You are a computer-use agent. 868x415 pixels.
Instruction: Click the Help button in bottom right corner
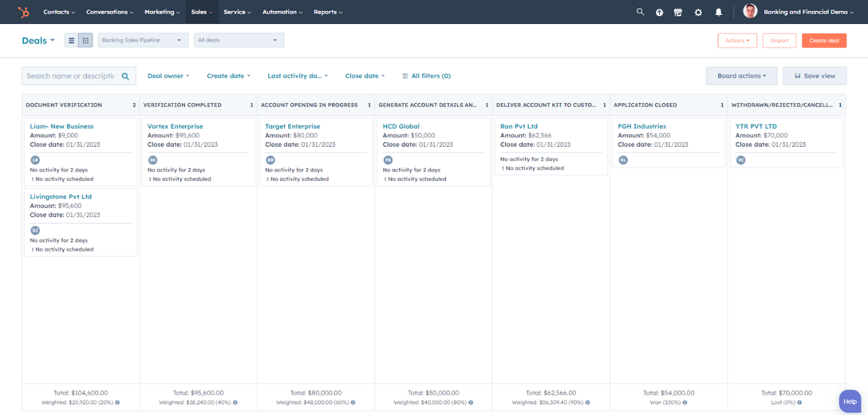850,401
